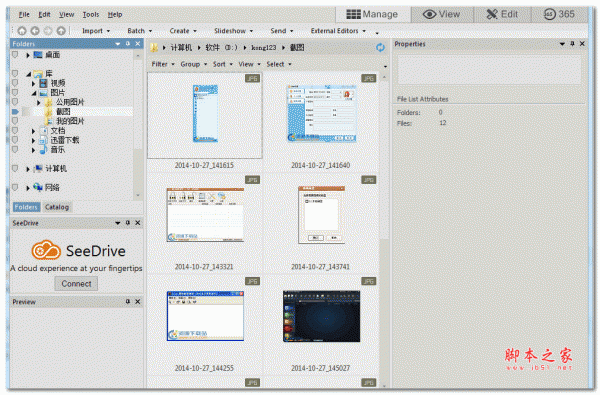Switch to View mode tab
Viewport: 600px width, 395px height.
pos(442,15)
